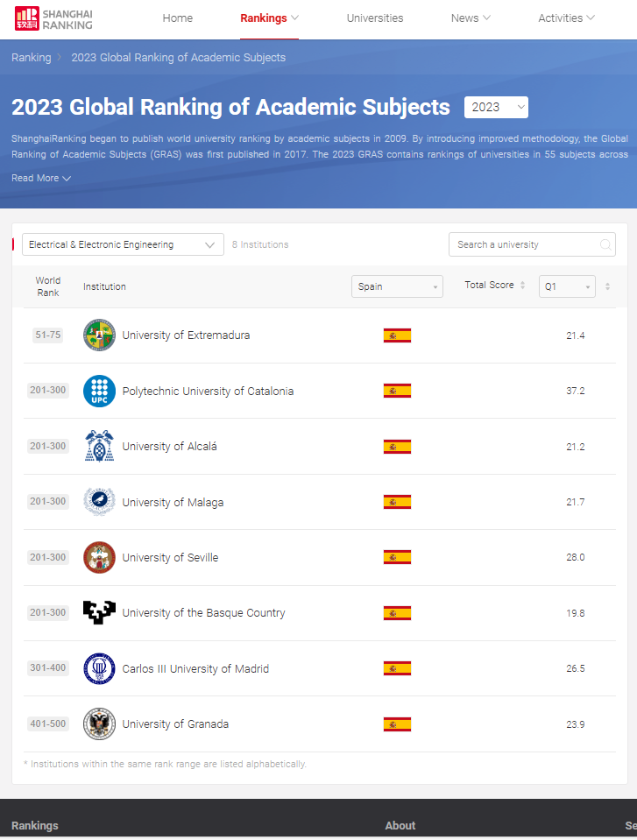Click Spain flag in University of Alcalá row

click(x=397, y=447)
